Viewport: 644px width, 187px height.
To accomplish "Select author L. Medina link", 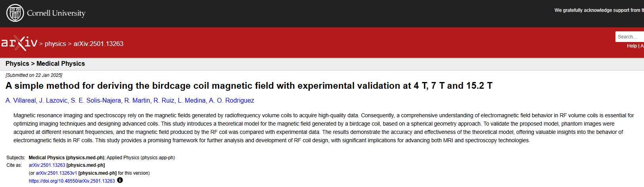I will pyautogui.click(x=192, y=101).
